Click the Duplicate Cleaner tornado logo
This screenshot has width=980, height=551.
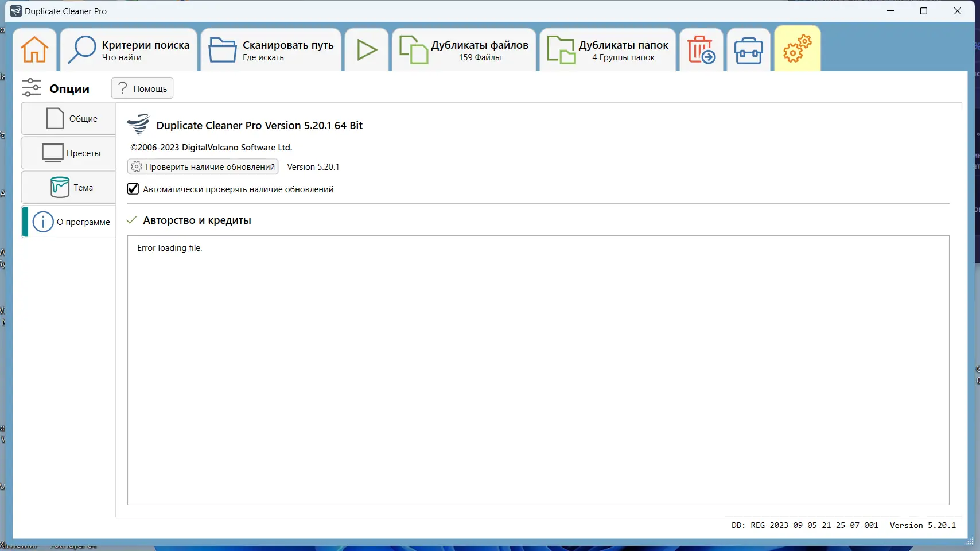(x=138, y=125)
